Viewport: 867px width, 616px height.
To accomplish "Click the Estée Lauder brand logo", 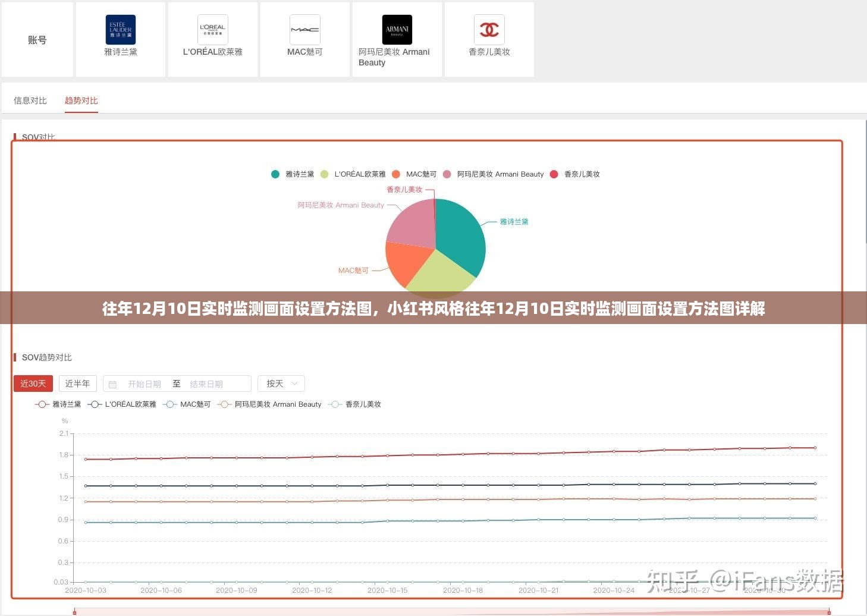I will pyautogui.click(x=121, y=30).
